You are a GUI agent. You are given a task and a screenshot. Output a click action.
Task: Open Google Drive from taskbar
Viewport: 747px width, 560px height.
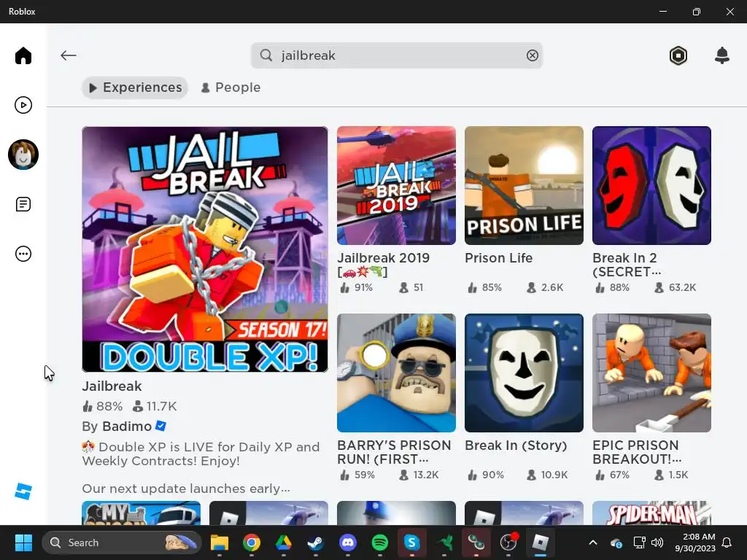point(284,542)
